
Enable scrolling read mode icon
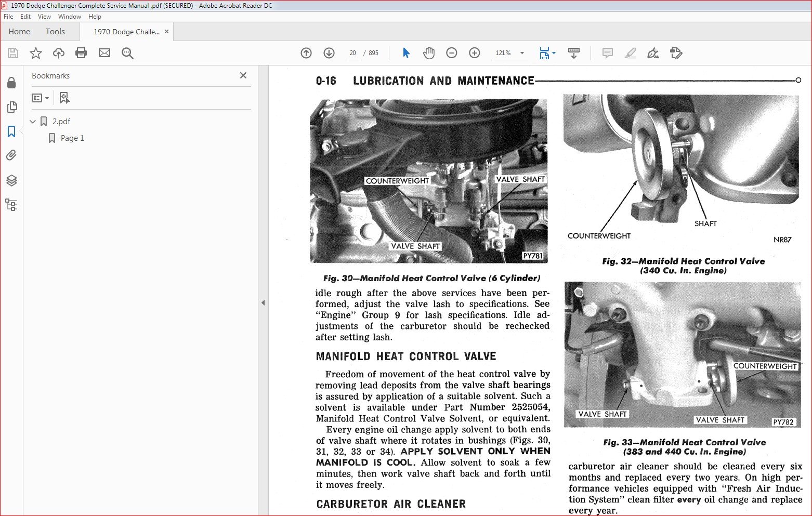pos(574,53)
